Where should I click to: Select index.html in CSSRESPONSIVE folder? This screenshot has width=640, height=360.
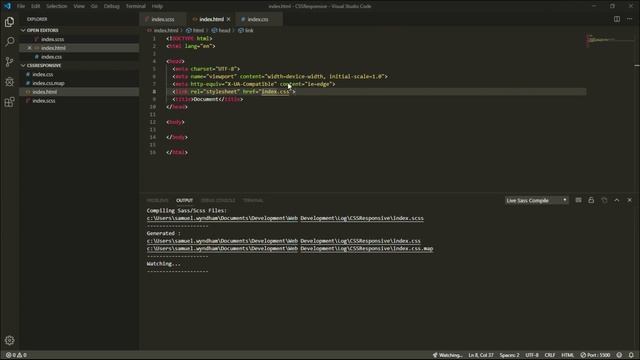[79, 92]
